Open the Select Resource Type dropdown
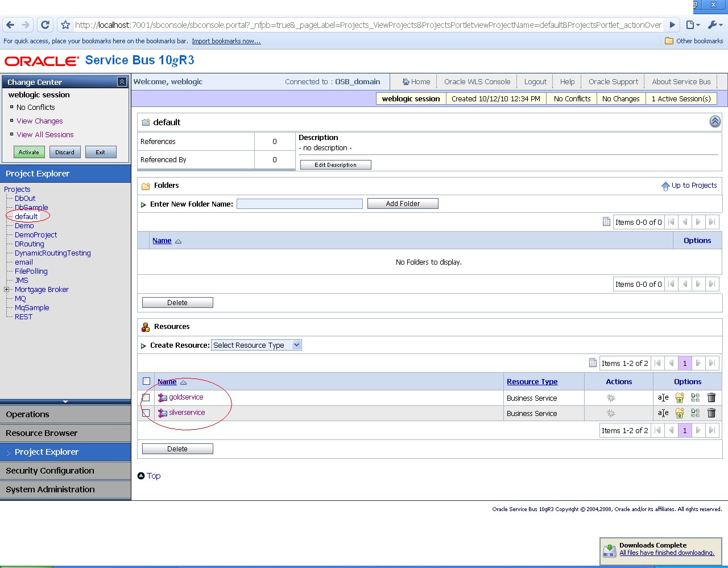Screen dimensions: 728x568 [257, 345]
